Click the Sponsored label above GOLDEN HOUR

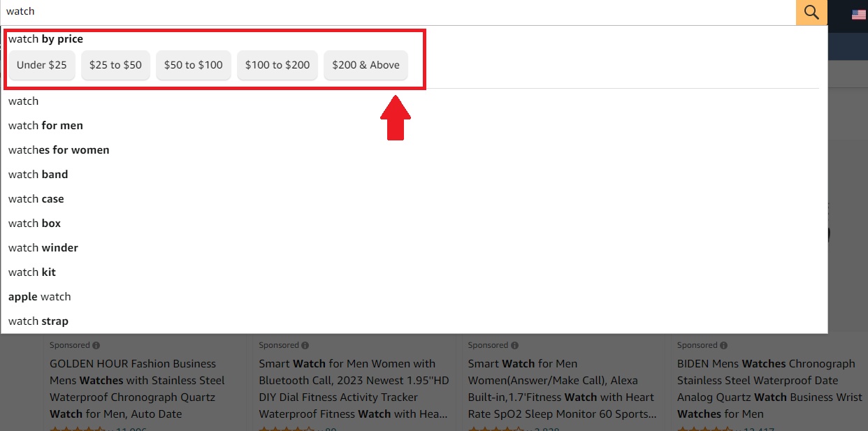[70, 345]
